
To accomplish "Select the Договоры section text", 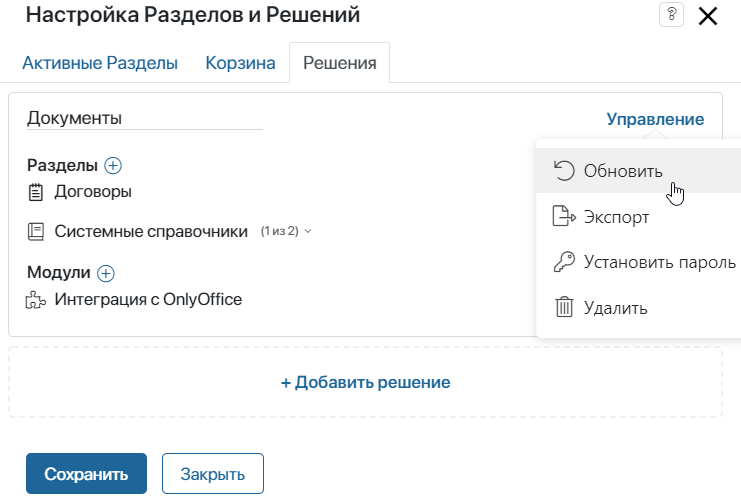I will pos(93,192).
